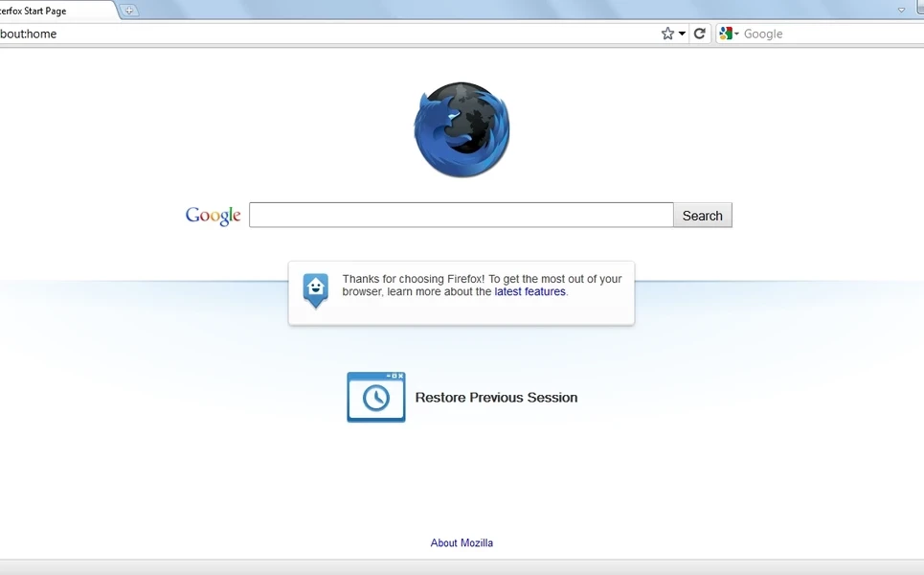Click the Restore Previous Session text label
Image resolution: width=924 pixels, height=575 pixels.
click(x=496, y=398)
